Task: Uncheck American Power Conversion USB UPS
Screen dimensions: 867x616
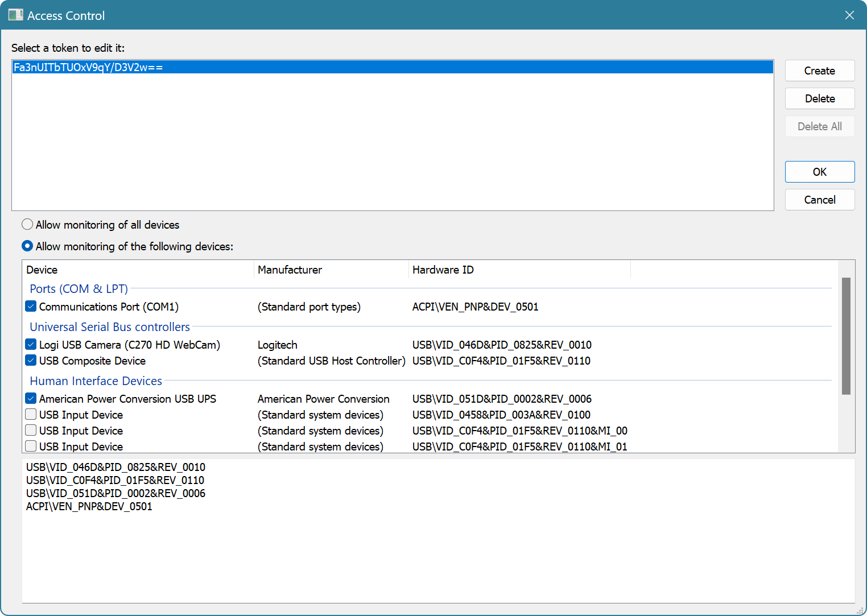Action: (x=31, y=399)
